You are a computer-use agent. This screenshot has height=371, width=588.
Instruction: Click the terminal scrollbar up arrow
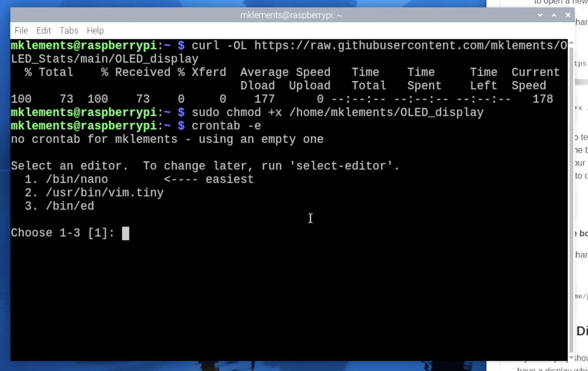click(x=571, y=43)
